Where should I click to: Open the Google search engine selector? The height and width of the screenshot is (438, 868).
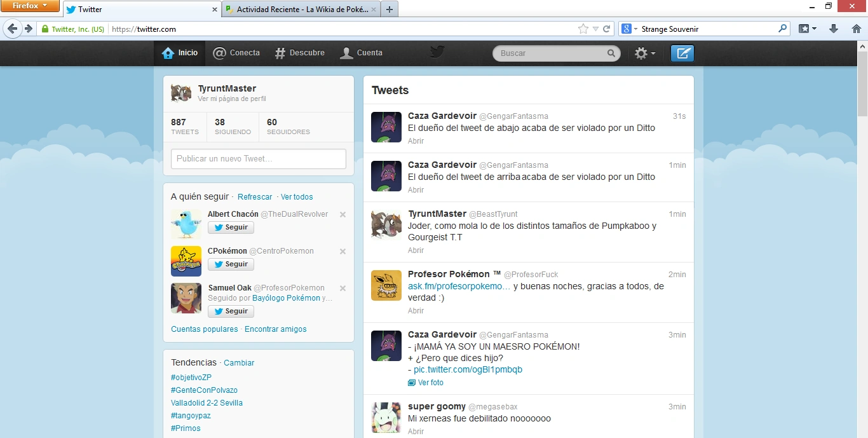628,29
